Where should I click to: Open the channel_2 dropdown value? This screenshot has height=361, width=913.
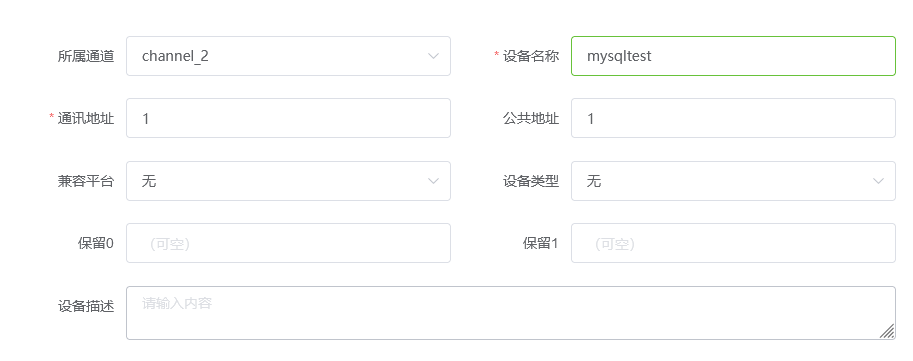[x=288, y=56]
